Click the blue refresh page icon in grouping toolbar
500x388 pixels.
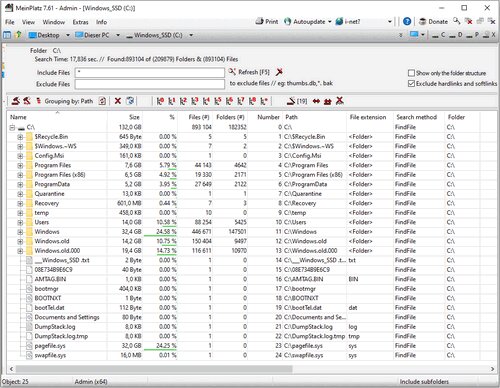(130, 101)
